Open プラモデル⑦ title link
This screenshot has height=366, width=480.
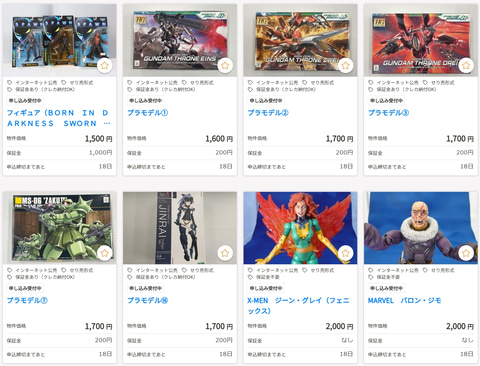[x=27, y=301]
